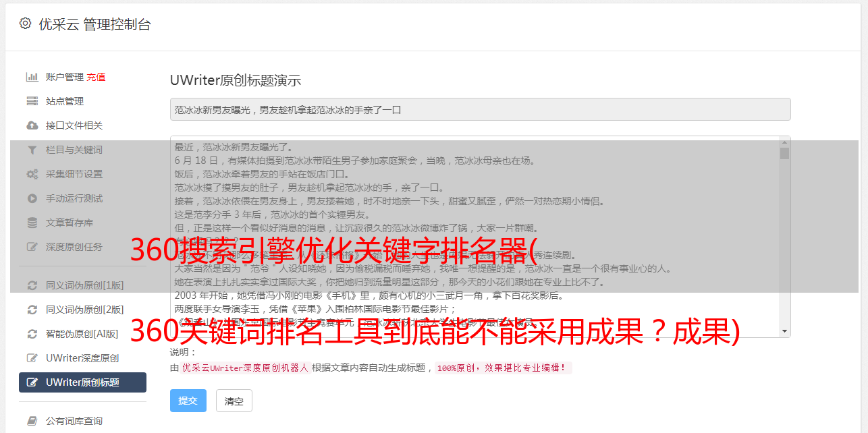Click the refresh icon beside 同义词伪原创[2版]
The height and width of the screenshot is (433, 868).
click(x=32, y=310)
